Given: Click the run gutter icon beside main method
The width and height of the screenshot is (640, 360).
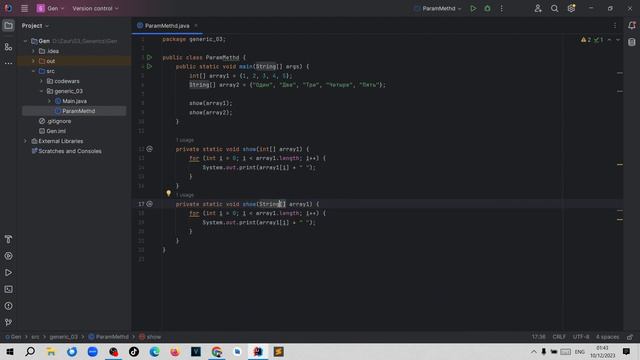Looking at the screenshot, I should tap(149, 66).
